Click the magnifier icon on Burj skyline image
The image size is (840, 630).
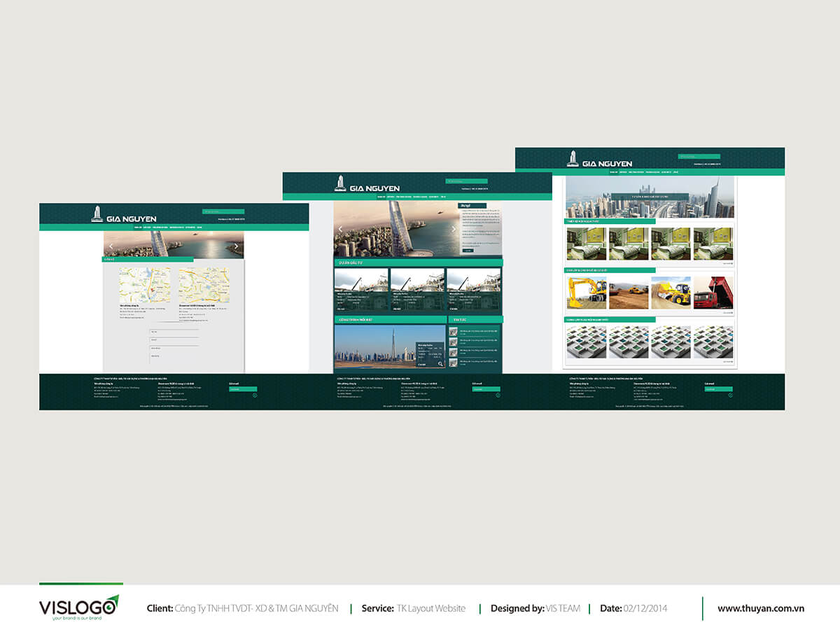pos(440,364)
